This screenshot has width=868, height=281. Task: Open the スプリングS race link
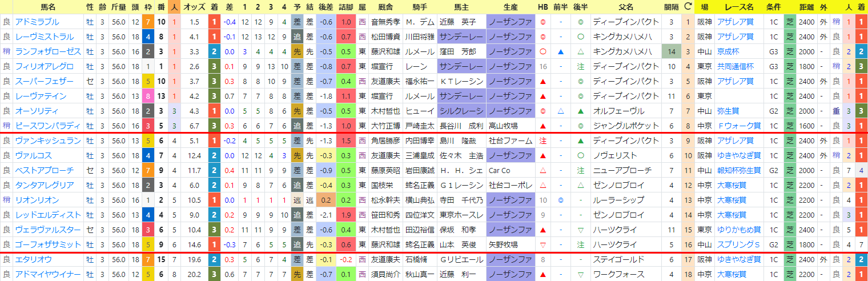(738, 245)
